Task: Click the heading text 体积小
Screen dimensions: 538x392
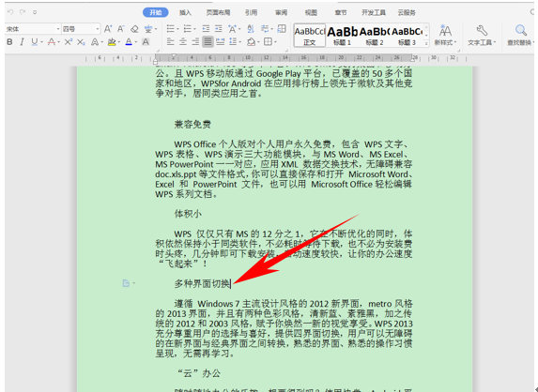Action: (x=188, y=214)
